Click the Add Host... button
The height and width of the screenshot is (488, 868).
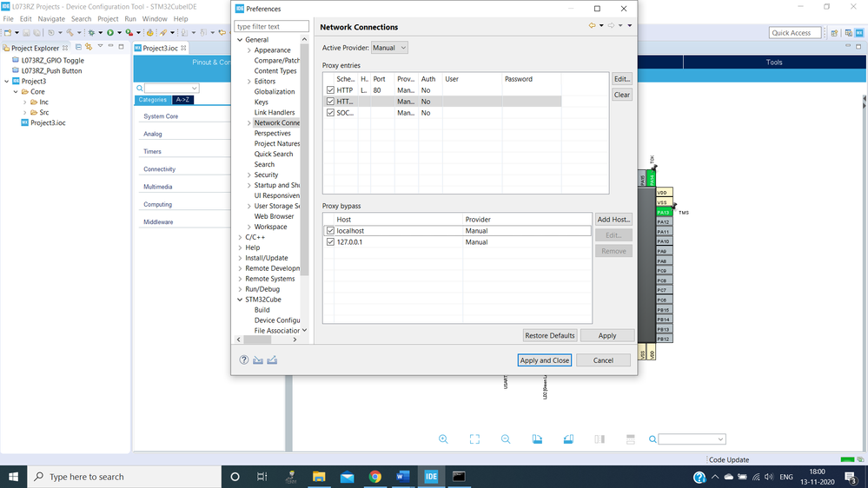point(613,220)
